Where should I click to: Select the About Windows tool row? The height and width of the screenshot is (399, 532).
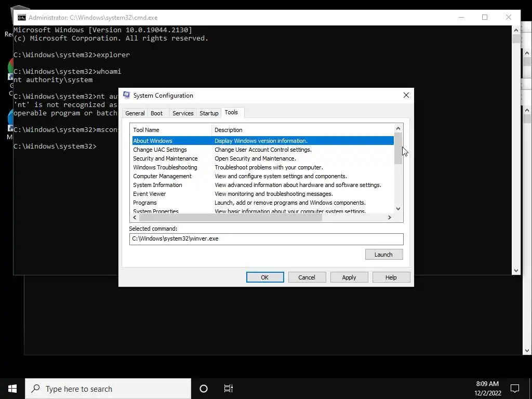click(263, 141)
